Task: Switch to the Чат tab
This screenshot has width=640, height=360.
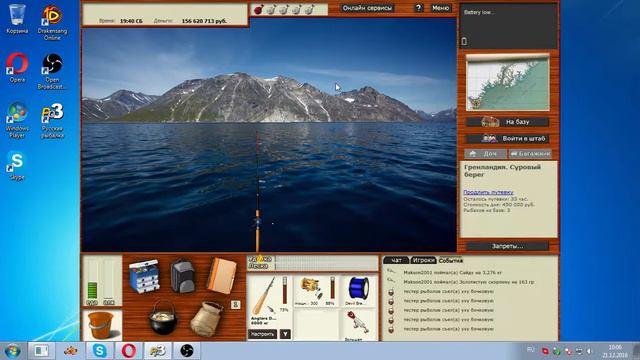Action: (x=396, y=260)
